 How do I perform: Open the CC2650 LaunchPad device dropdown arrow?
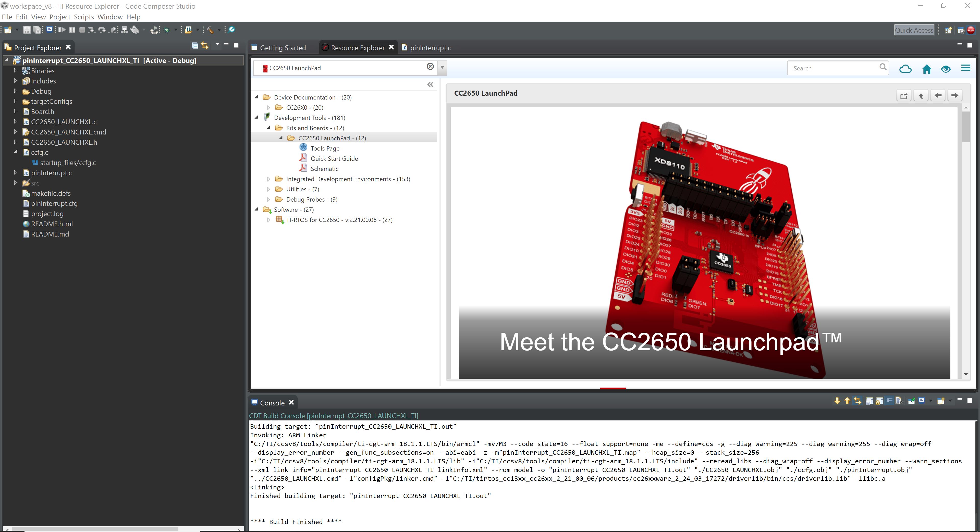point(442,68)
